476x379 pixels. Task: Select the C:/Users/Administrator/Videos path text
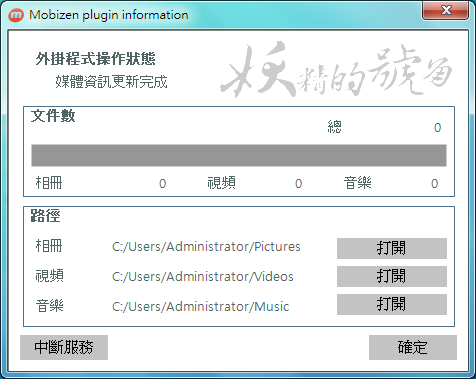click(203, 277)
